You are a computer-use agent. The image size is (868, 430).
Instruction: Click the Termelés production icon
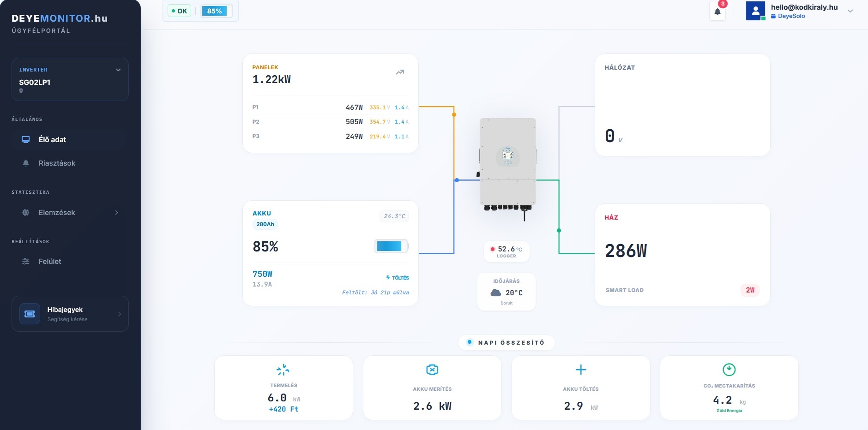pyautogui.click(x=283, y=370)
